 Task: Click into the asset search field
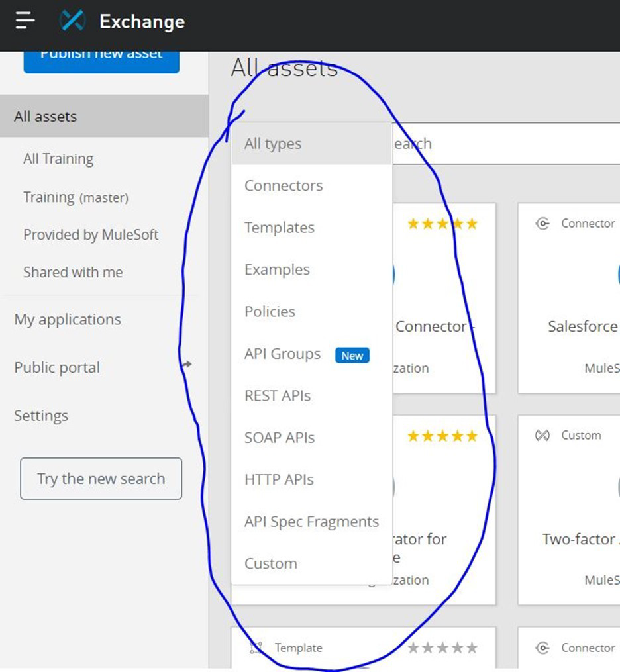tap(503, 144)
